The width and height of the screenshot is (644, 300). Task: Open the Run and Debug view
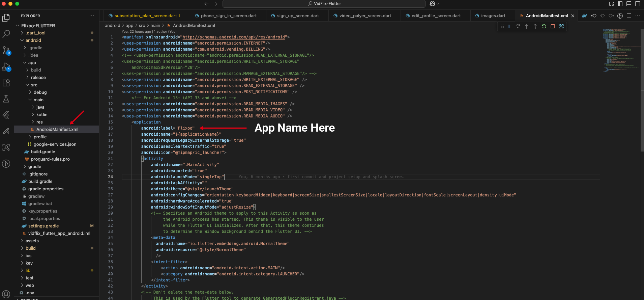[6, 66]
